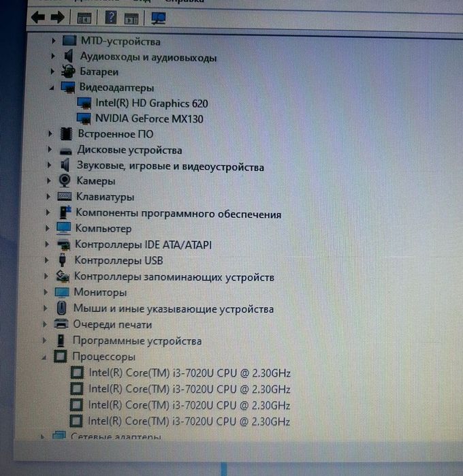Expand the Контроллеры USB arrow
Image resolution: width=463 pixels, height=476 pixels.
pos(46,260)
